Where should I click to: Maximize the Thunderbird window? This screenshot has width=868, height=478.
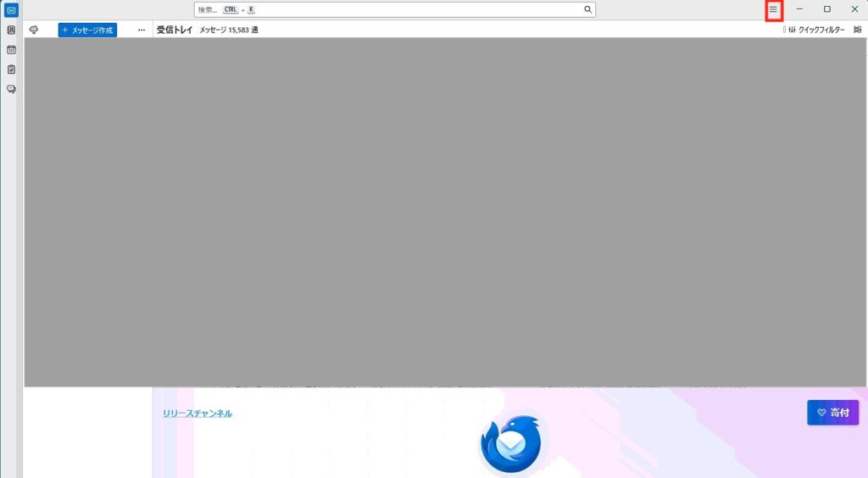coord(827,9)
